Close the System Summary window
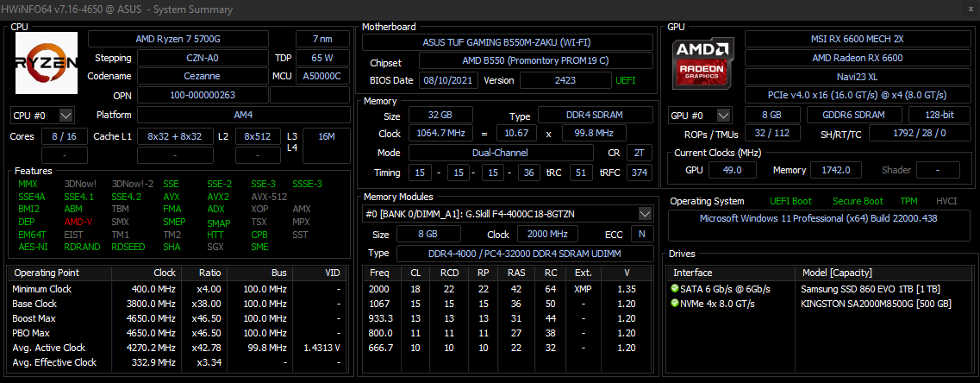The width and height of the screenshot is (980, 383). 970,9
